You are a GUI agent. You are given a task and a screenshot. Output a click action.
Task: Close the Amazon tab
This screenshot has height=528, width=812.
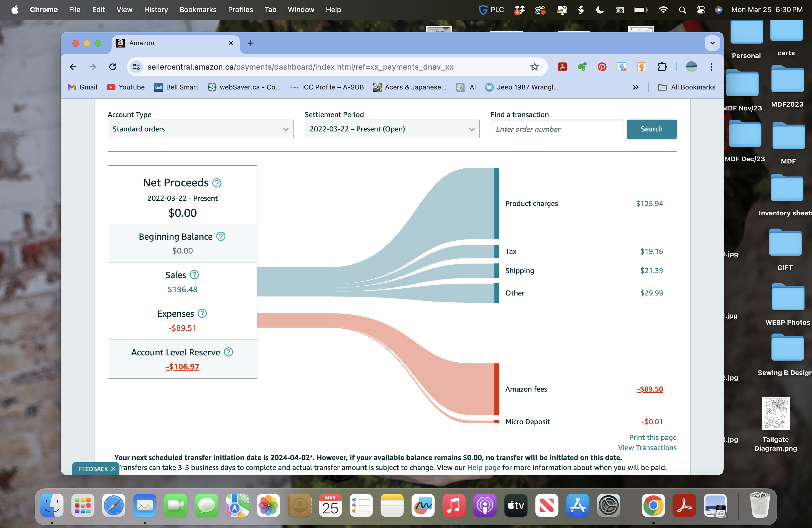coord(231,43)
